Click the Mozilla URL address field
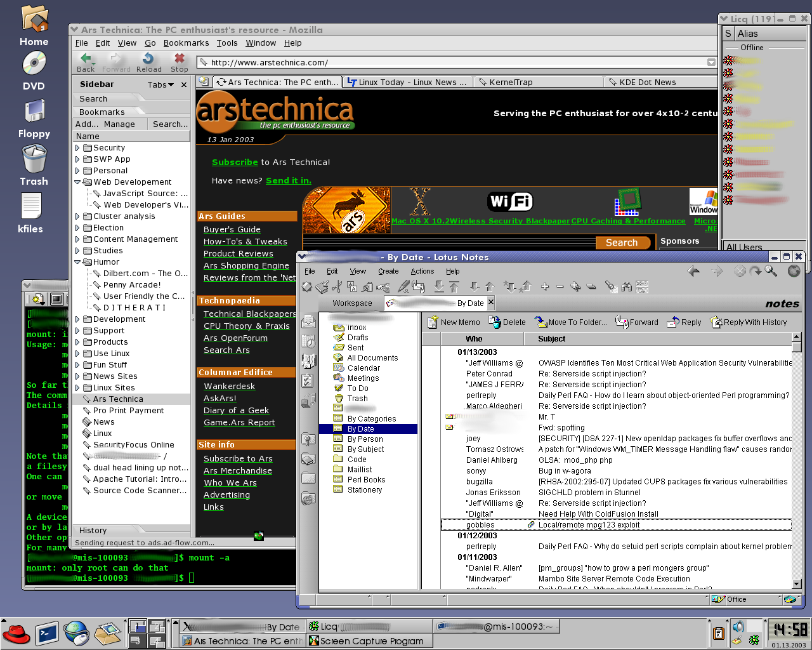The height and width of the screenshot is (650, 812). (x=457, y=62)
